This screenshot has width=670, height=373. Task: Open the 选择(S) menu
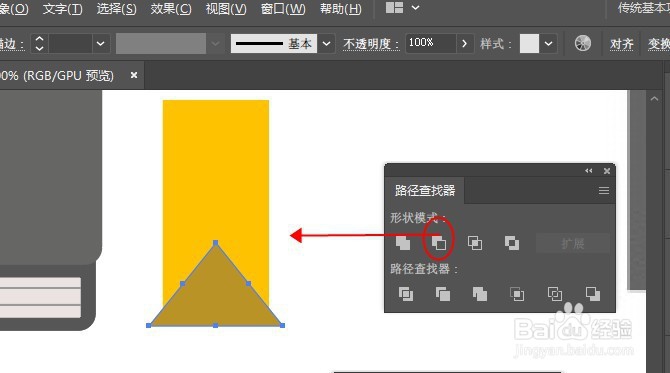pos(116,9)
